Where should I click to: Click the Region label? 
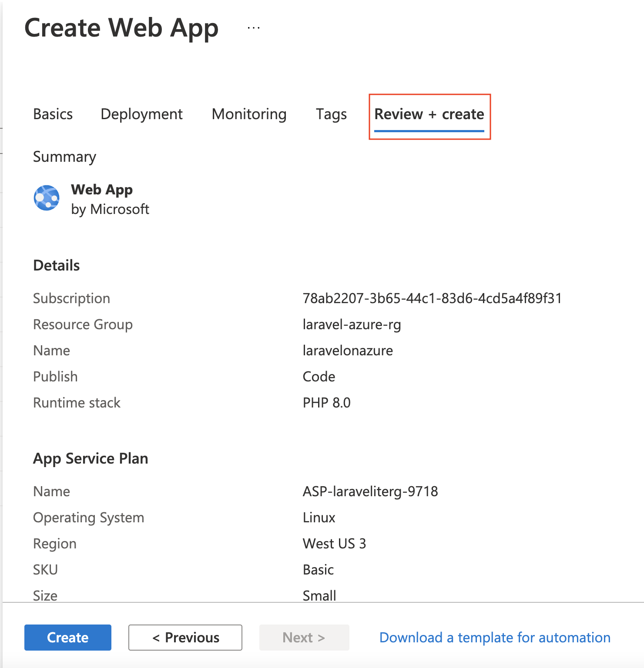click(x=55, y=544)
